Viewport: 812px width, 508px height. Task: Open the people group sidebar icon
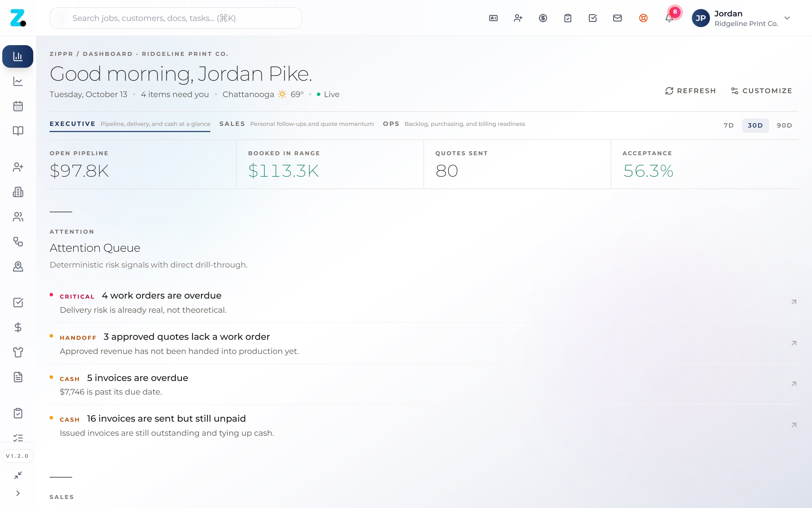(x=18, y=217)
